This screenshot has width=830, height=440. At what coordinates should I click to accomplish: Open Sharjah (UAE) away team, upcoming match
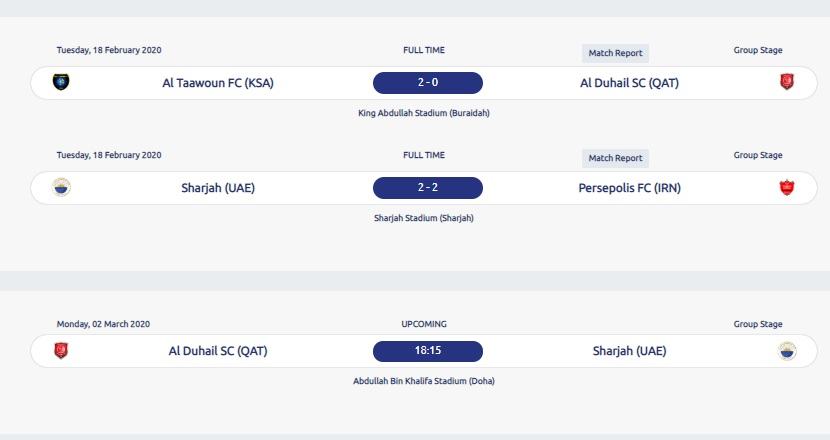629,351
